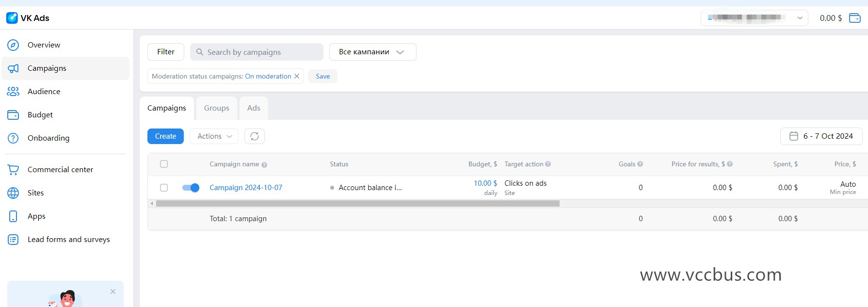The height and width of the screenshot is (307, 868).
Task: Open the Все кампании dropdown
Action: [372, 52]
